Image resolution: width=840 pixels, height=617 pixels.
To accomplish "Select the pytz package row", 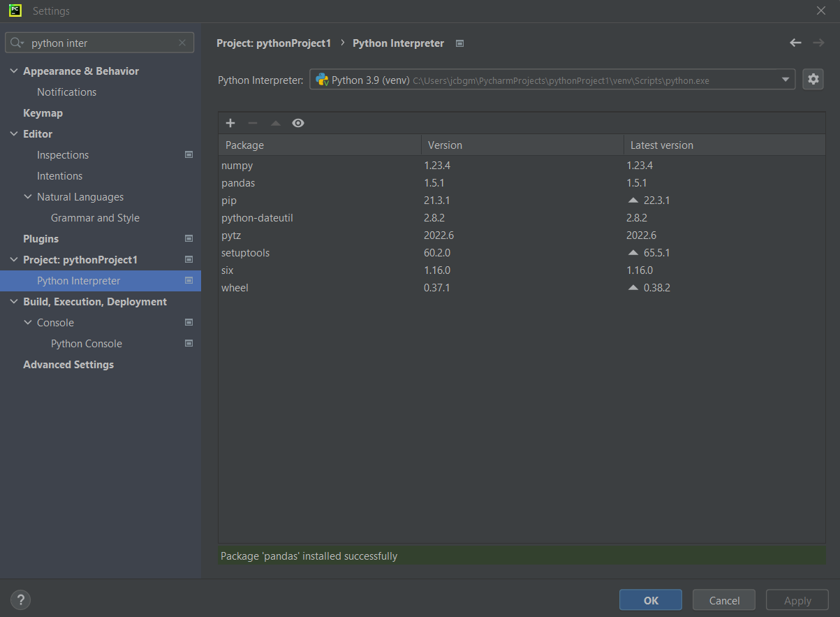I will click(x=522, y=235).
